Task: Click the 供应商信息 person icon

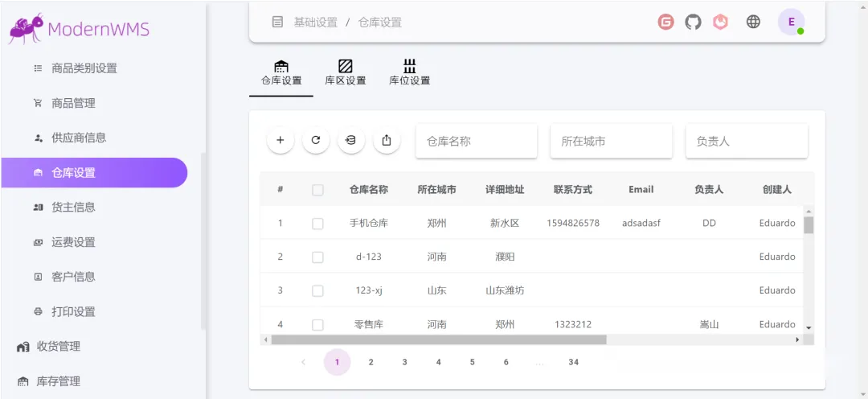Action: [39, 138]
